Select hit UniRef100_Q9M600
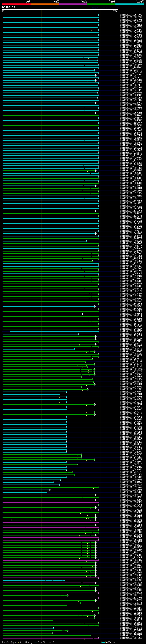This screenshot has width=146, height=644. tap(131, 58)
